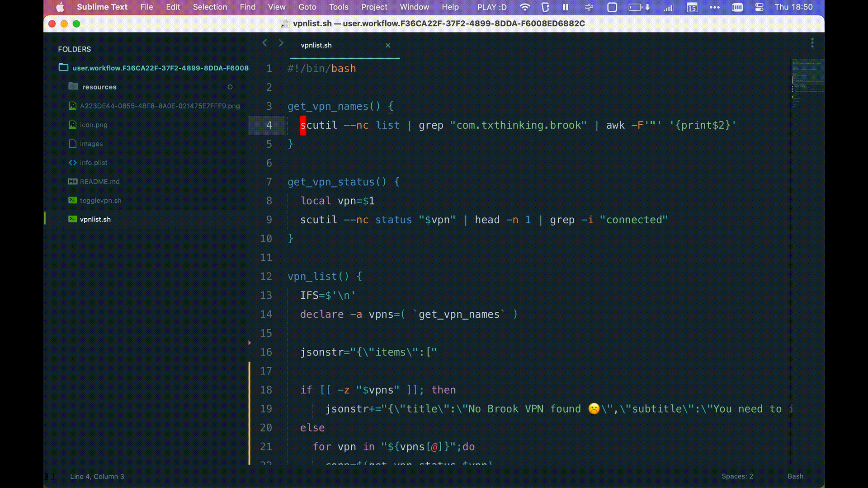Click the Thu 18:50 clock
The height and width of the screenshot is (488, 868).
coord(793,7)
